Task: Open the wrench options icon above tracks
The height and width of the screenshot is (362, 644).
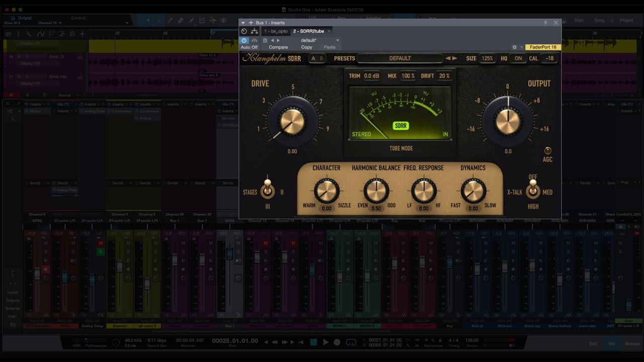Action: point(29,34)
